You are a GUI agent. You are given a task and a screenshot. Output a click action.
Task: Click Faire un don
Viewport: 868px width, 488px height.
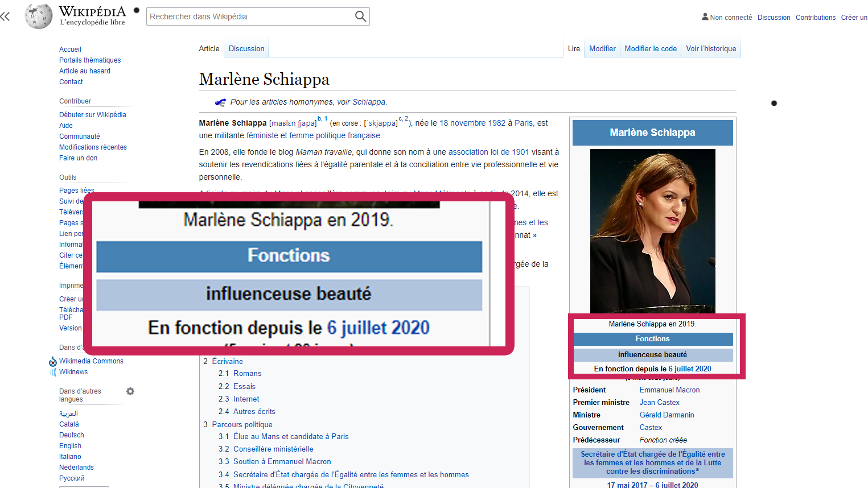click(x=78, y=158)
